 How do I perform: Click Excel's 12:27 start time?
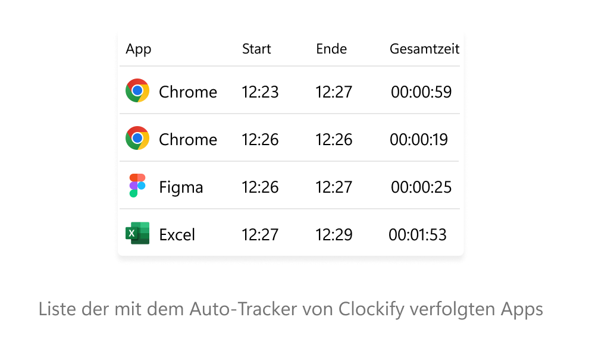pyautogui.click(x=260, y=235)
